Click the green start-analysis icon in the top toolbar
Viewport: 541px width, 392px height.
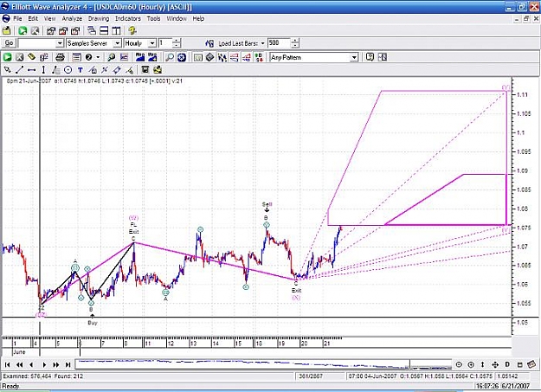(23, 30)
